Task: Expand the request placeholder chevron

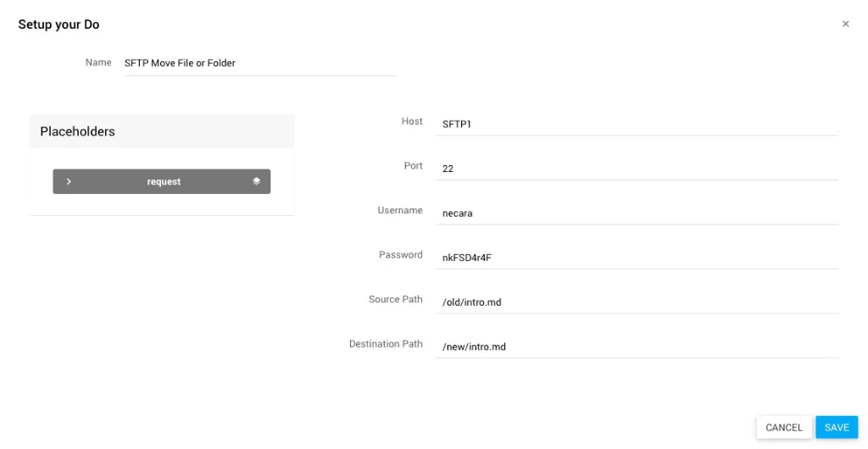Action: coord(69,181)
